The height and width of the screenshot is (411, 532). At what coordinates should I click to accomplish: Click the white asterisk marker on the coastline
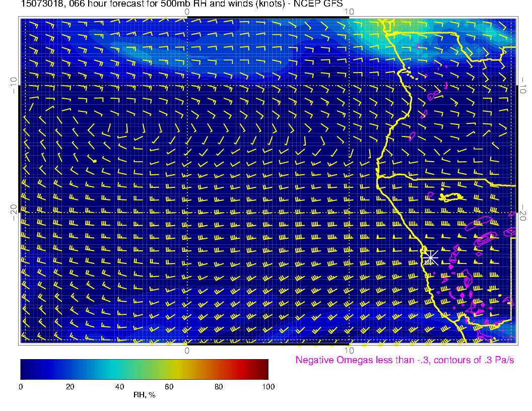pos(430,257)
